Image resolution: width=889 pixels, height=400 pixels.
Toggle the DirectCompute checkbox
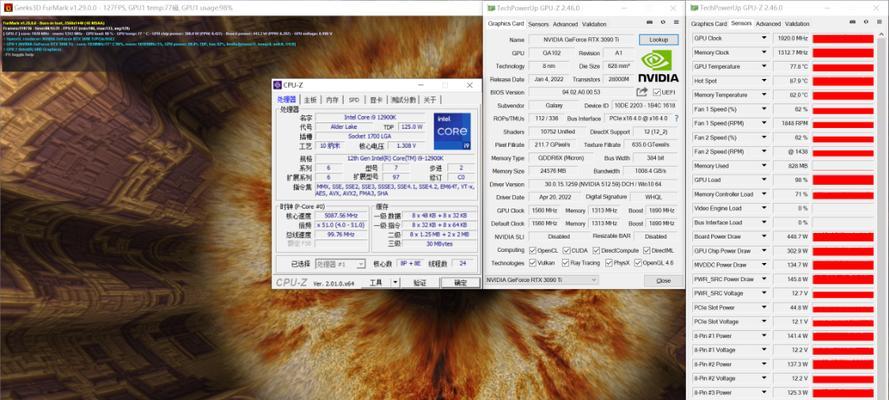click(596, 250)
